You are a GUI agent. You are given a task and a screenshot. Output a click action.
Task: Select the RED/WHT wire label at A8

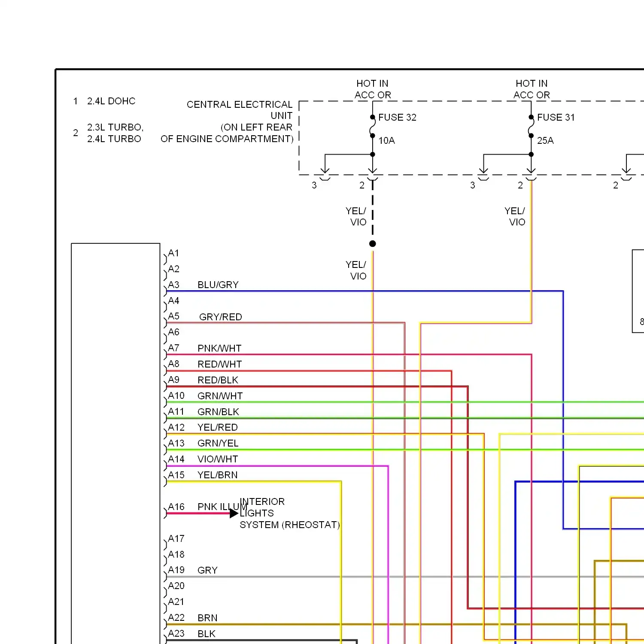tap(219, 364)
